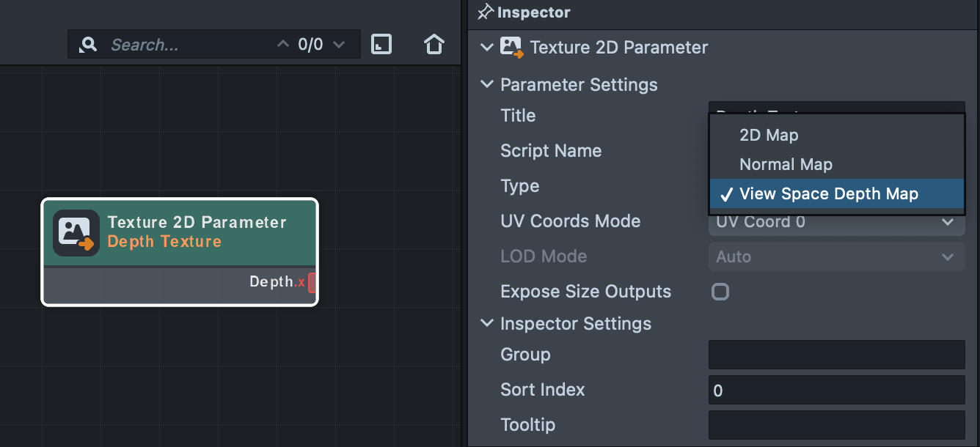The height and width of the screenshot is (447, 980).
Task: Go to previous search result arrow
Action: 282,45
